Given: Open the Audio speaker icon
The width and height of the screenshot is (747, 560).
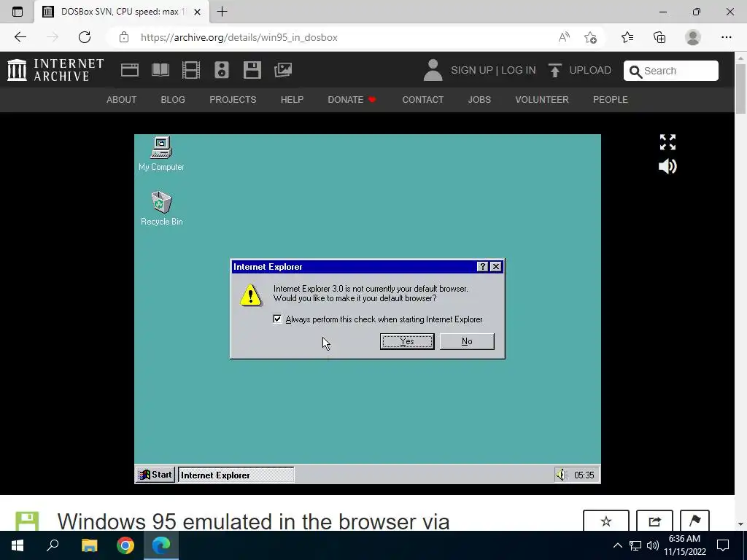Looking at the screenshot, I should pos(222,70).
